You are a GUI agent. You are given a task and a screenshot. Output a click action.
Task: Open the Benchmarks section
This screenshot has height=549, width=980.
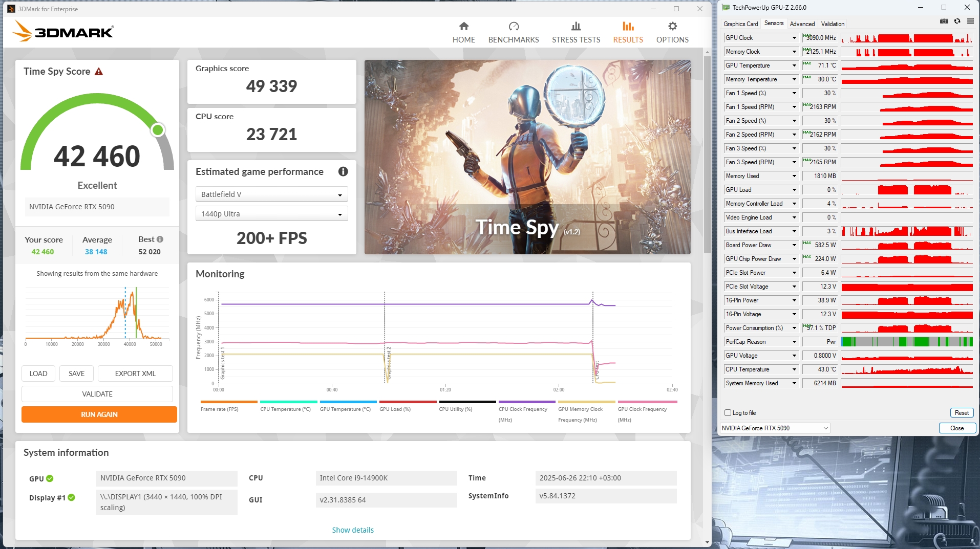514,32
